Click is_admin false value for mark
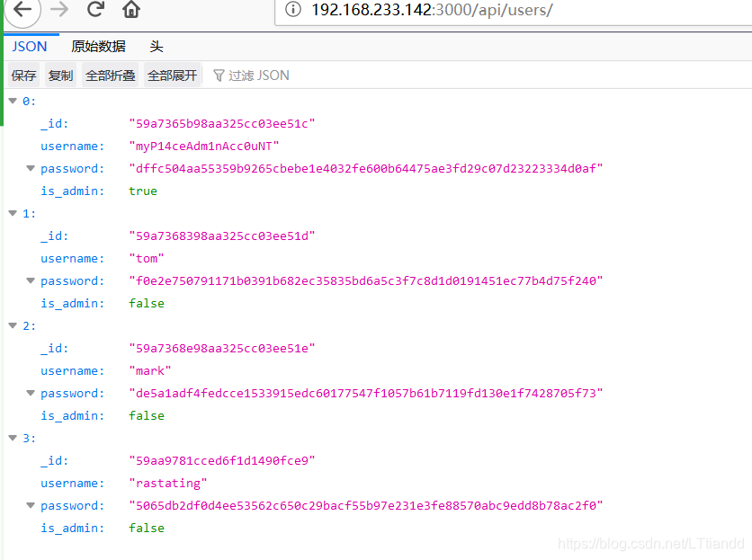The width and height of the screenshot is (752, 560). 147,415
